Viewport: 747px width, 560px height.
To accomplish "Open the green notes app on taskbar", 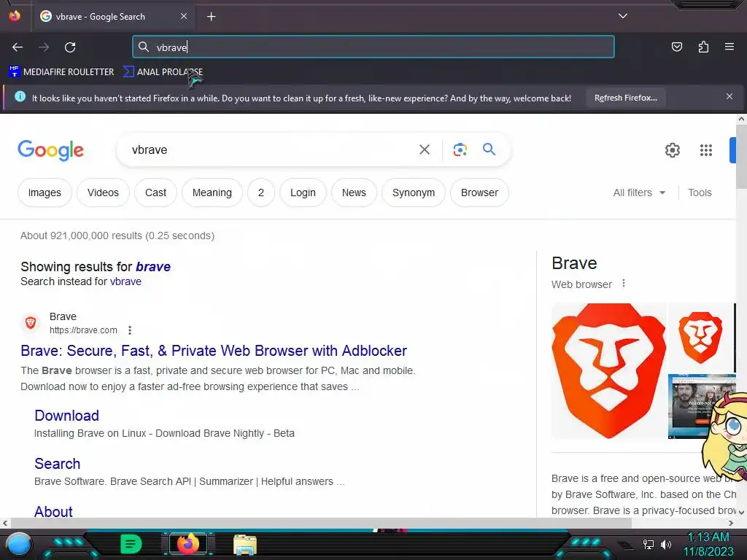I will click(x=131, y=544).
